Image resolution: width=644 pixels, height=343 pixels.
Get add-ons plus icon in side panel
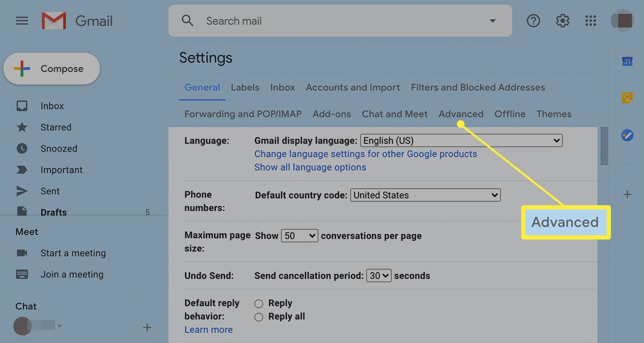point(627,194)
